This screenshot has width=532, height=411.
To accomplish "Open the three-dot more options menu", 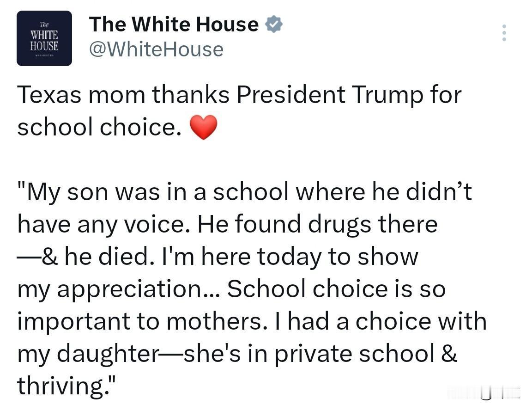I will tap(504, 32).
